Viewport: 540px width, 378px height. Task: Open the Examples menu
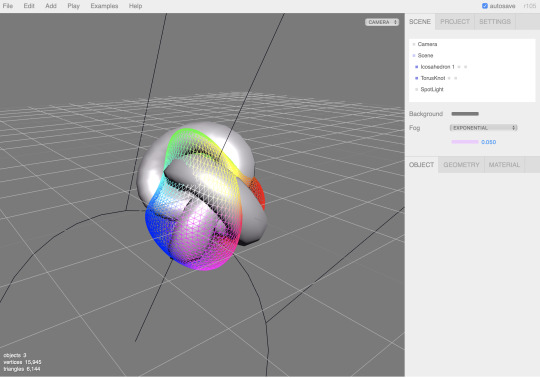104,6
